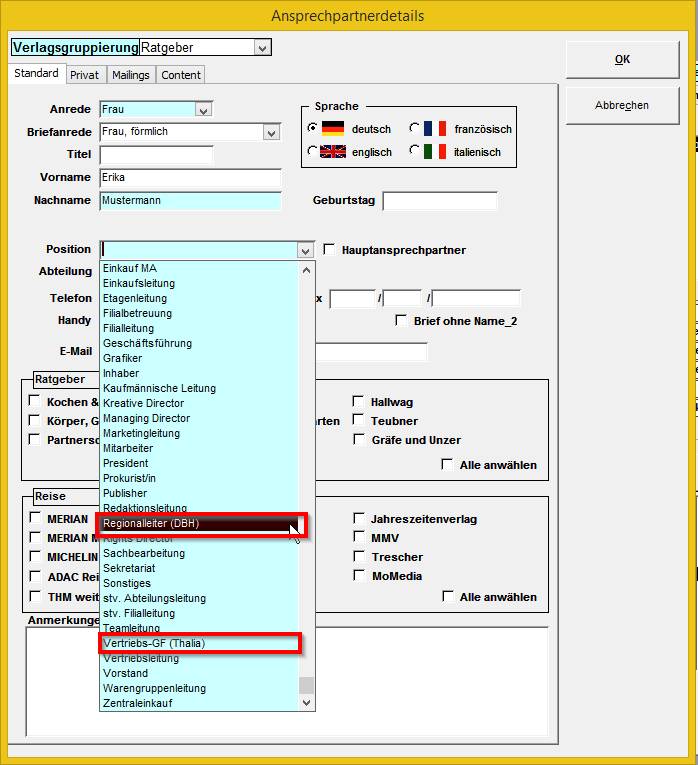698x765 pixels.
Task: Check Alle anwählen in Reise group
Action: 447,596
